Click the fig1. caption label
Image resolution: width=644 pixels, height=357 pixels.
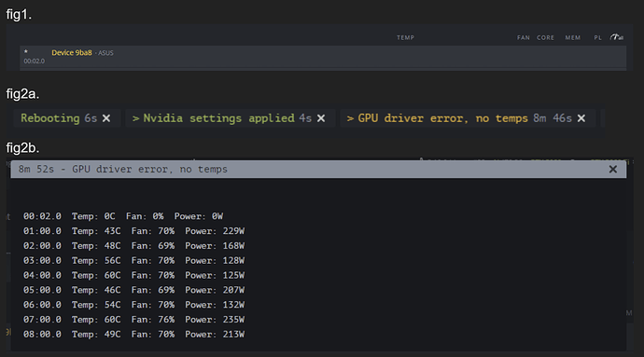[x=19, y=15]
